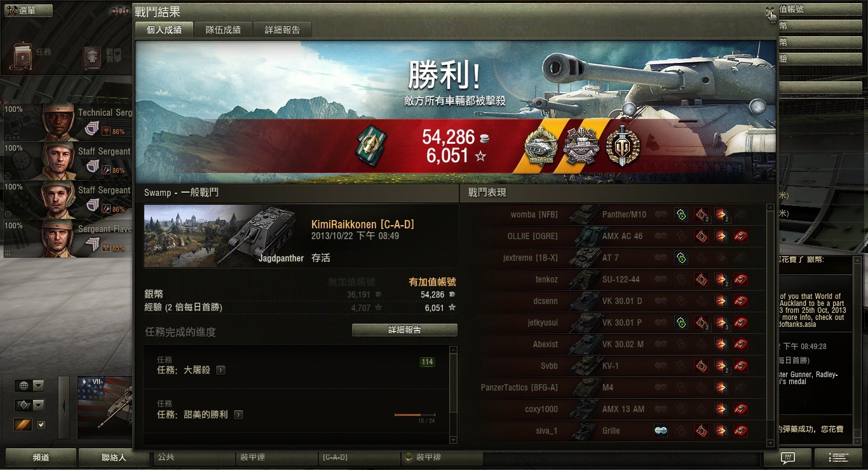Click the 甜美的勝利 mission progress bar
This screenshot has width=868, height=470.
click(415, 415)
